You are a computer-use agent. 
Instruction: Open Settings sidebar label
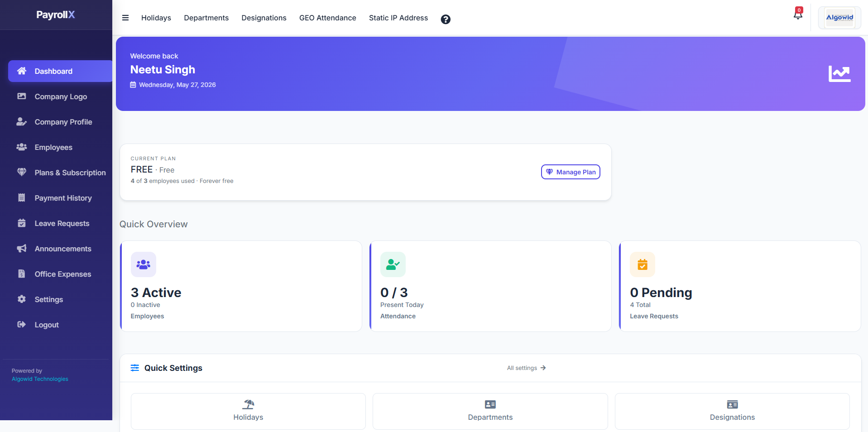49,299
